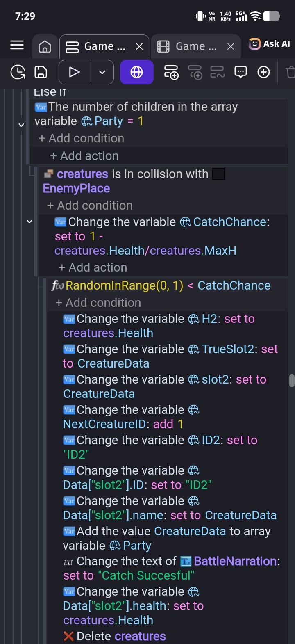Click the EnemyPlace black object swatch

[x=218, y=174]
